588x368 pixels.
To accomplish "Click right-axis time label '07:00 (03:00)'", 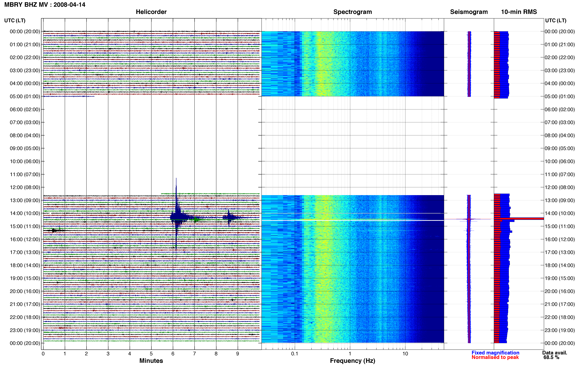I will (x=560, y=122).
